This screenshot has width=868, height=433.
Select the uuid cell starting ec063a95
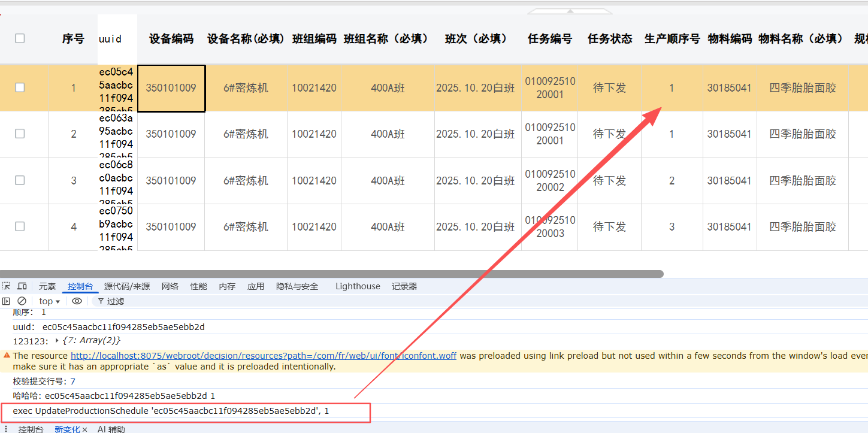point(117,134)
